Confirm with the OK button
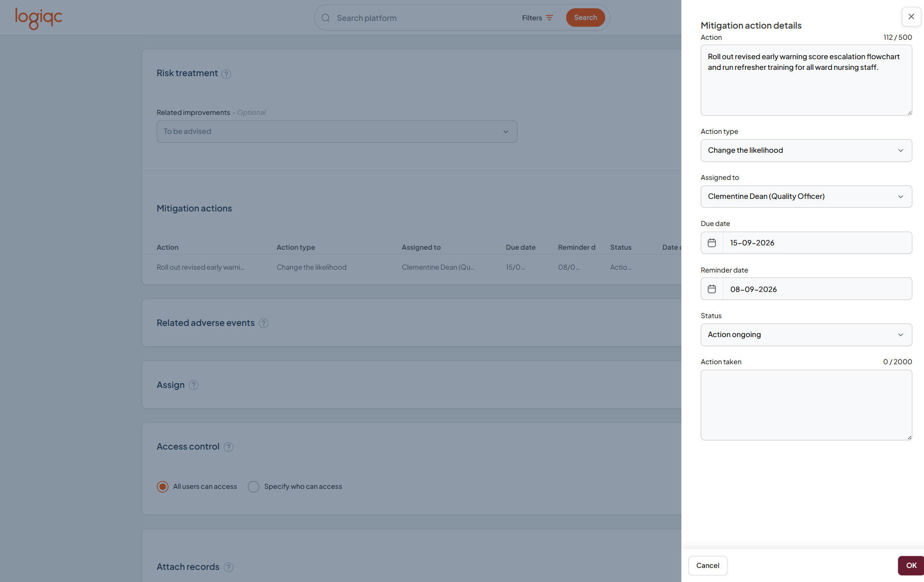 pyautogui.click(x=911, y=566)
